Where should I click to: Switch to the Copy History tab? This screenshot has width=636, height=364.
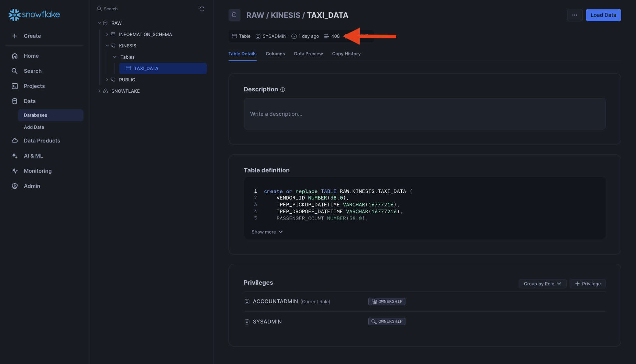pos(346,54)
